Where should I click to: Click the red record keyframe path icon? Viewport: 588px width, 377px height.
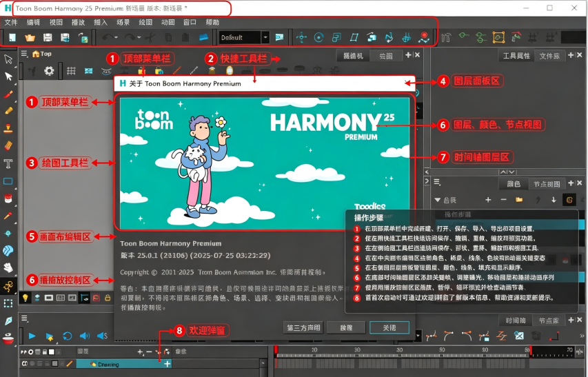tap(424, 37)
